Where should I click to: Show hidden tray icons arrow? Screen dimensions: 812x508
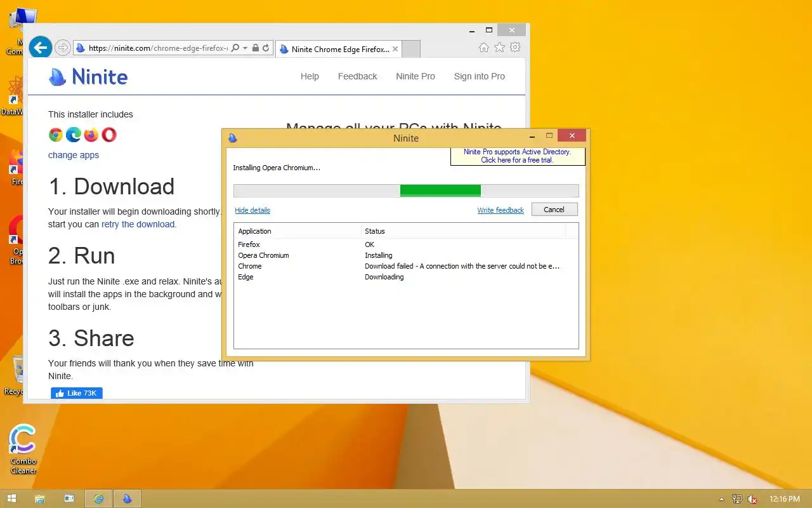(721, 499)
